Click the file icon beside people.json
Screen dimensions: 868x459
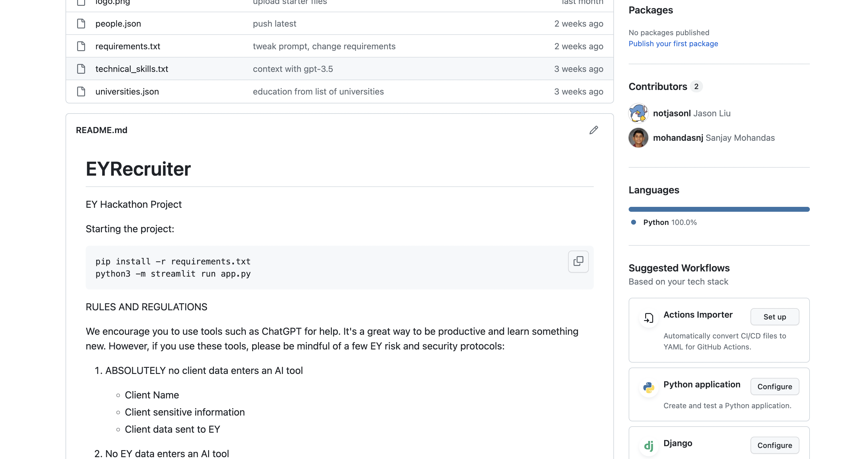click(x=81, y=24)
